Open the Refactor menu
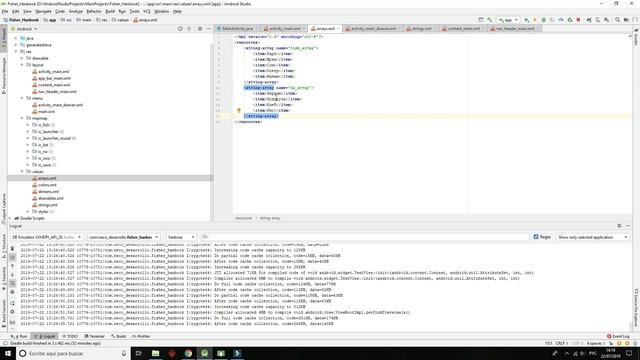The height and width of the screenshot is (360, 640). pos(93,11)
